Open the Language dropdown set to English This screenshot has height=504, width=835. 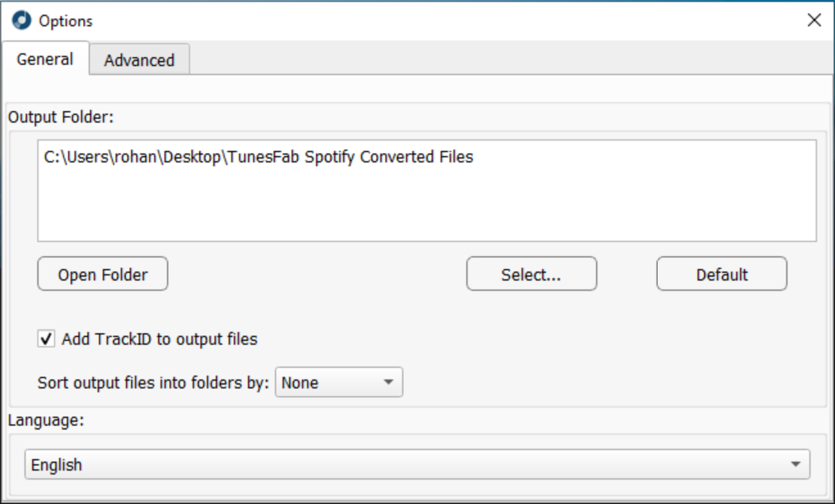point(417,464)
